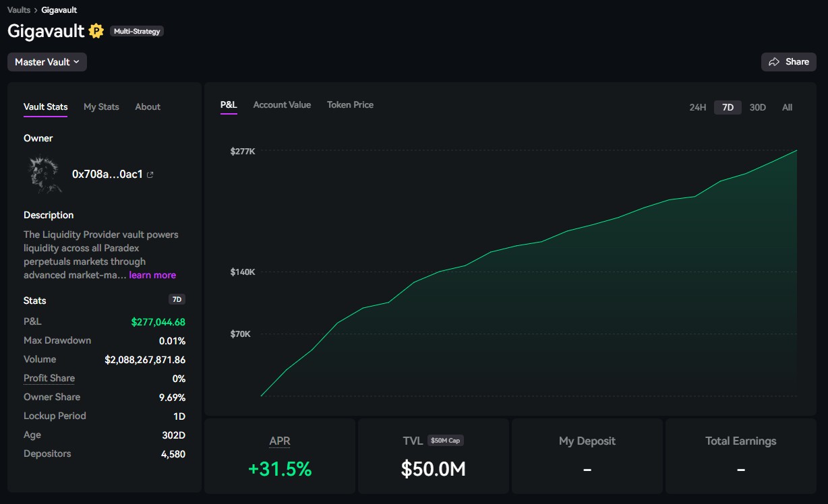Screen dimensions: 828x504
Task: Click the My Deposit card heading
Action: coord(587,441)
